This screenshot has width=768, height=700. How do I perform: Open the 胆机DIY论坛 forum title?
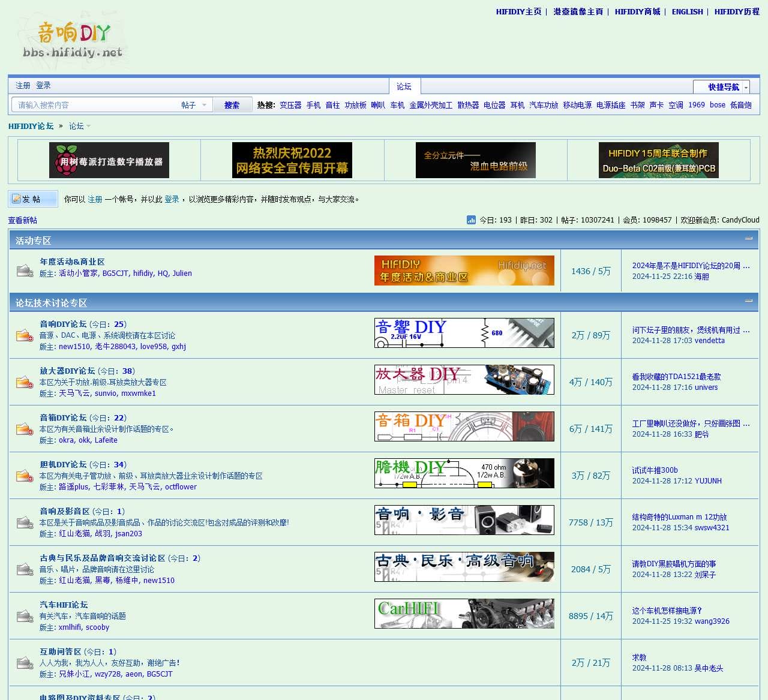click(63, 464)
